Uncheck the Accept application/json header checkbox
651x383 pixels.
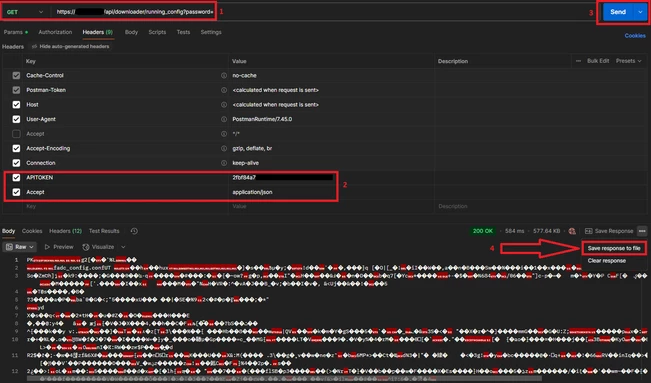click(16, 192)
